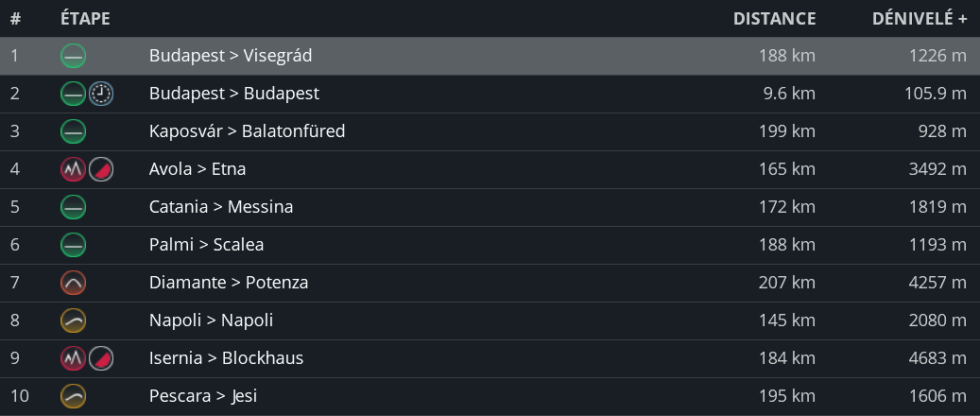The width and height of the screenshot is (980, 416).
Task: Click the summit finish icon on stage 4
Action: click(x=101, y=169)
